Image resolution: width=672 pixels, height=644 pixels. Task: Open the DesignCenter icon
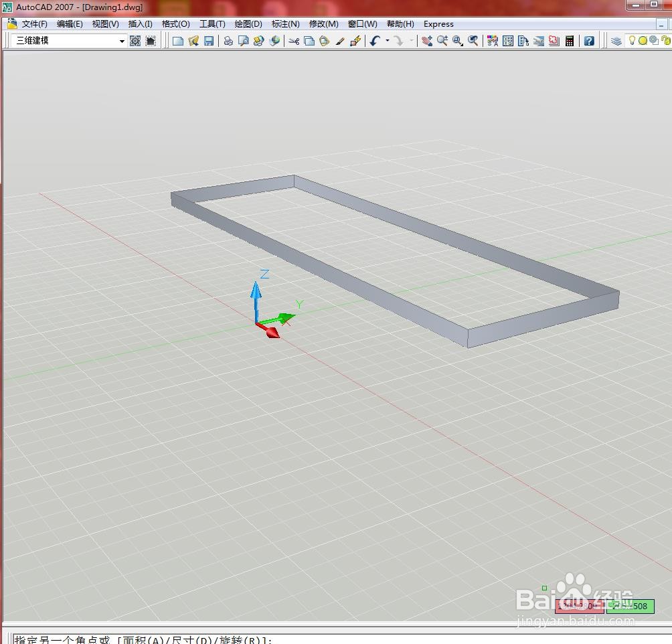coord(508,41)
